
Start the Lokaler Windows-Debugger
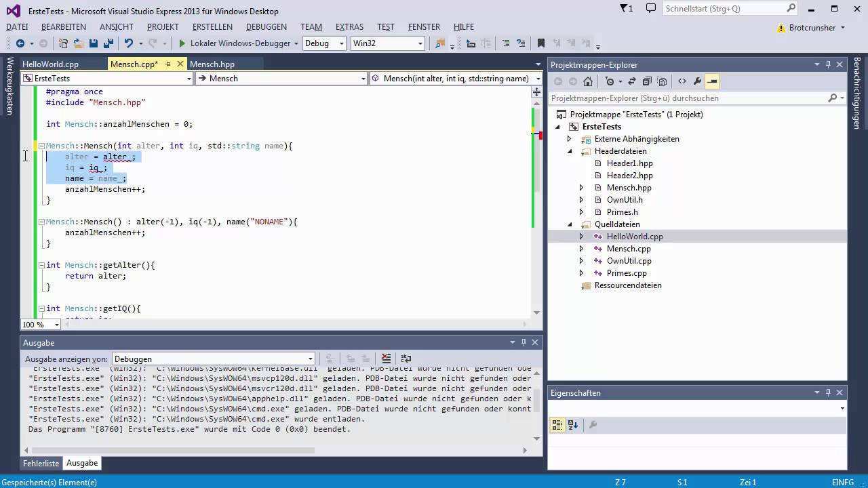click(x=182, y=43)
